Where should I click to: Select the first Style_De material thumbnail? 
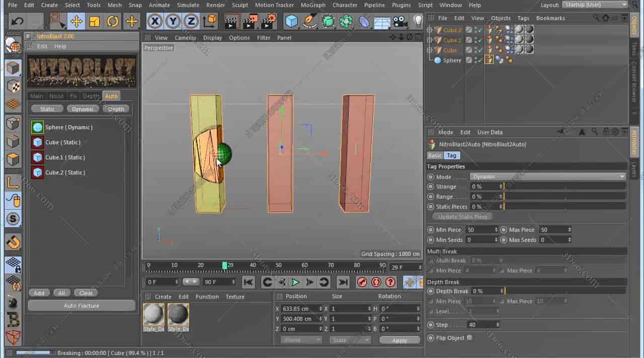(x=153, y=314)
